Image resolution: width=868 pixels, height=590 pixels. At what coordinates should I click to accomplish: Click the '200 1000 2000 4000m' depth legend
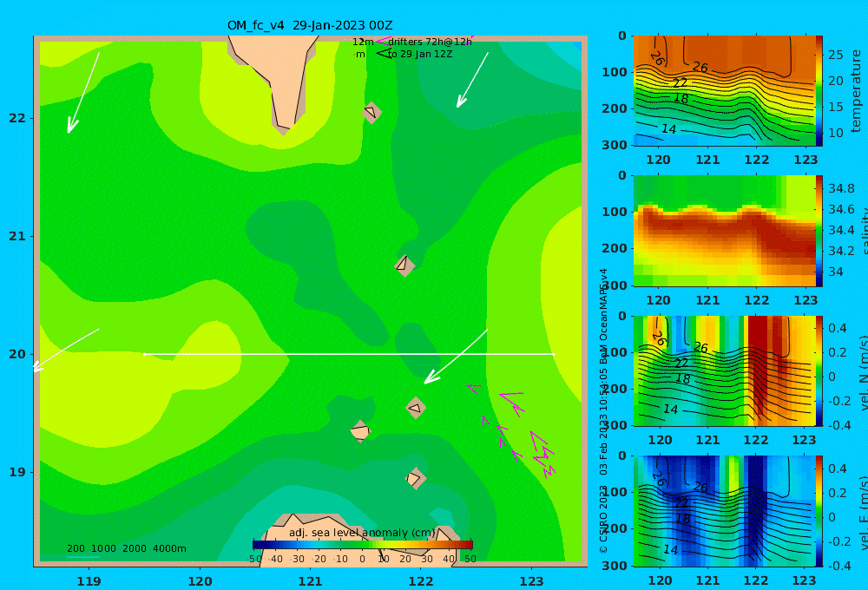point(126,548)
